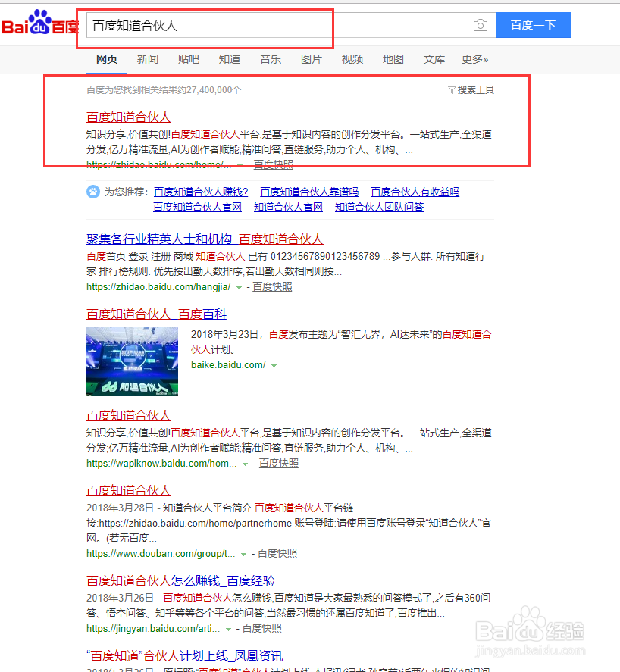Switch to the 文库 tab

click(434, 59)
